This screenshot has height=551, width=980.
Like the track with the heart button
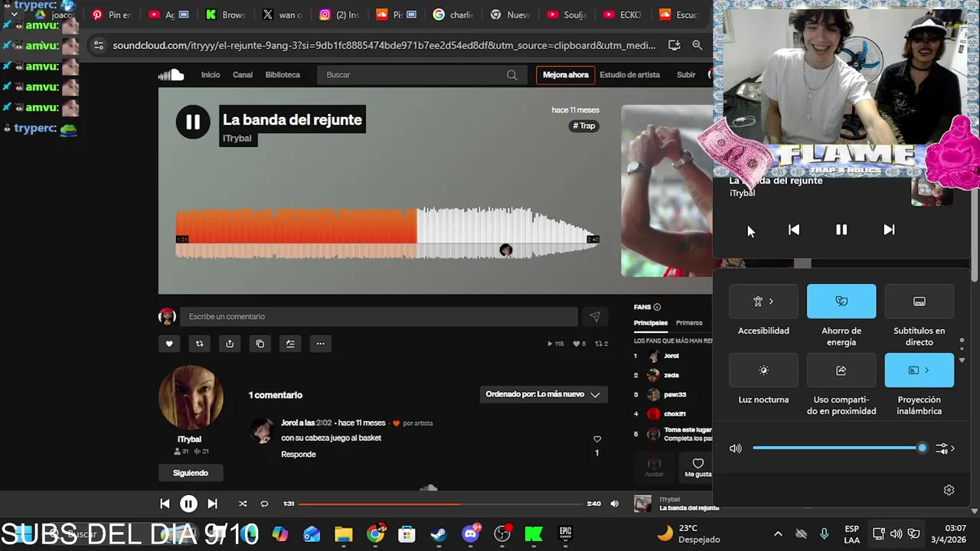pyautogui.click(x=169, y=344)
